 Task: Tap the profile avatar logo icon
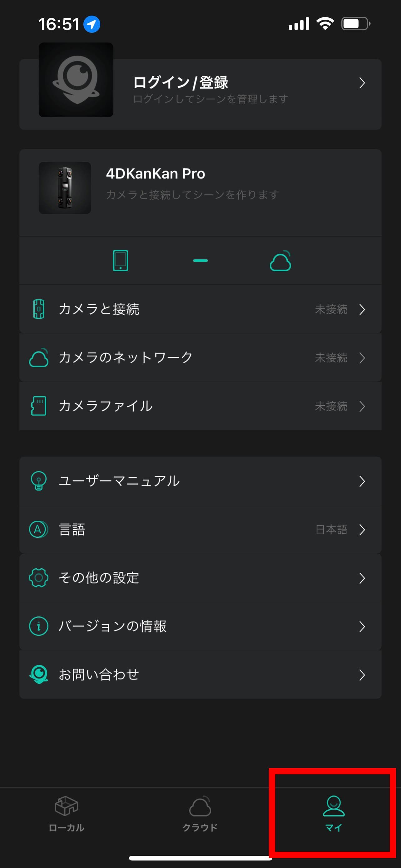[76, 80]
